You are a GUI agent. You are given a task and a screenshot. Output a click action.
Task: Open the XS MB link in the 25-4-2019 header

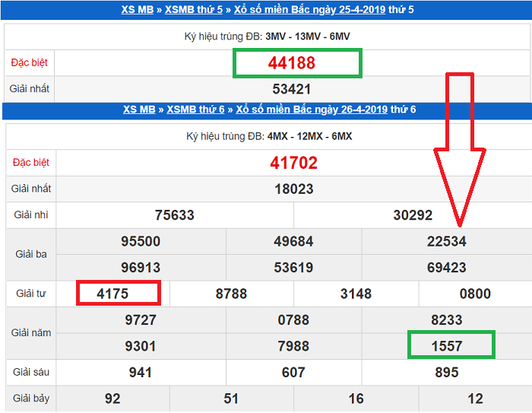pos(138,10)
